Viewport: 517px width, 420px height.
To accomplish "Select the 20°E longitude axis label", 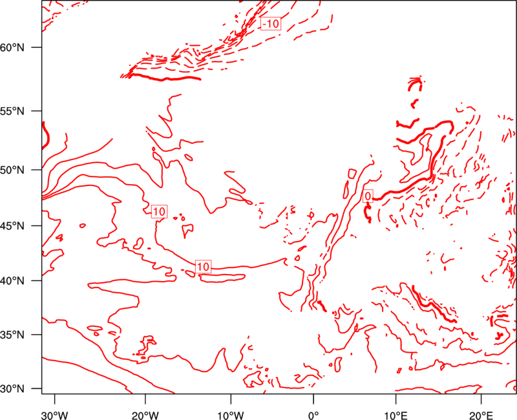I will point(481,415).
